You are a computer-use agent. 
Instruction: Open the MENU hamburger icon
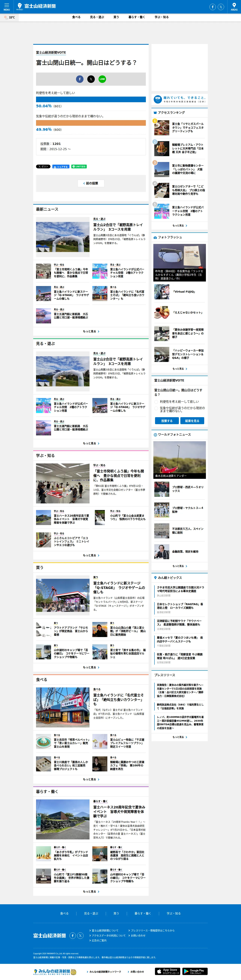click(x=6, y=6)
